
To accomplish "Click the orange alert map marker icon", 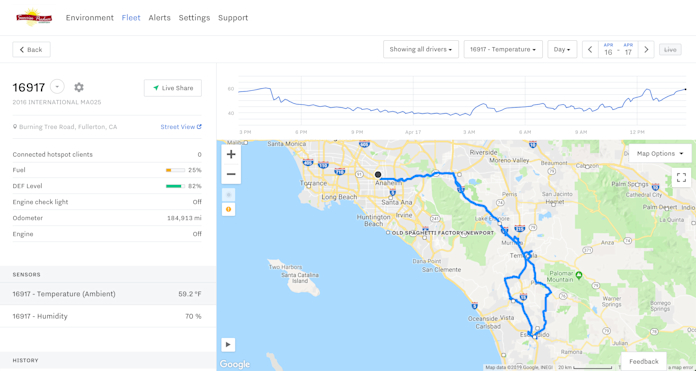I will (228, 209).
